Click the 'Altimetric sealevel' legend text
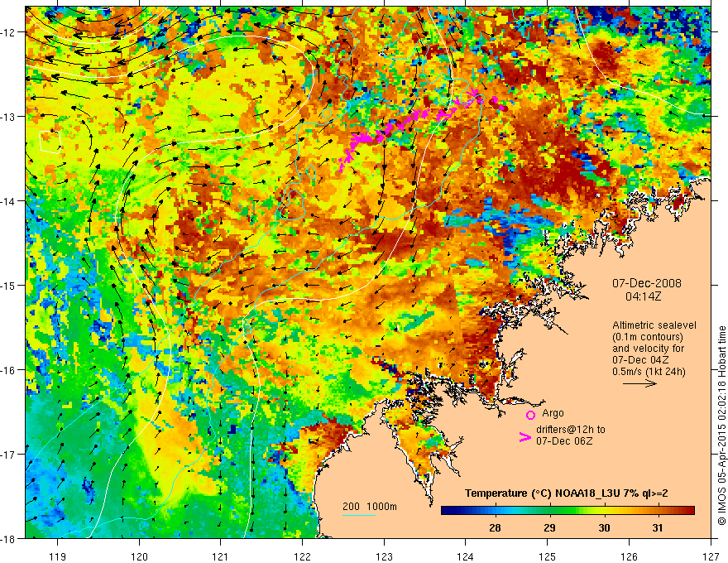 [x=654, y=325]
